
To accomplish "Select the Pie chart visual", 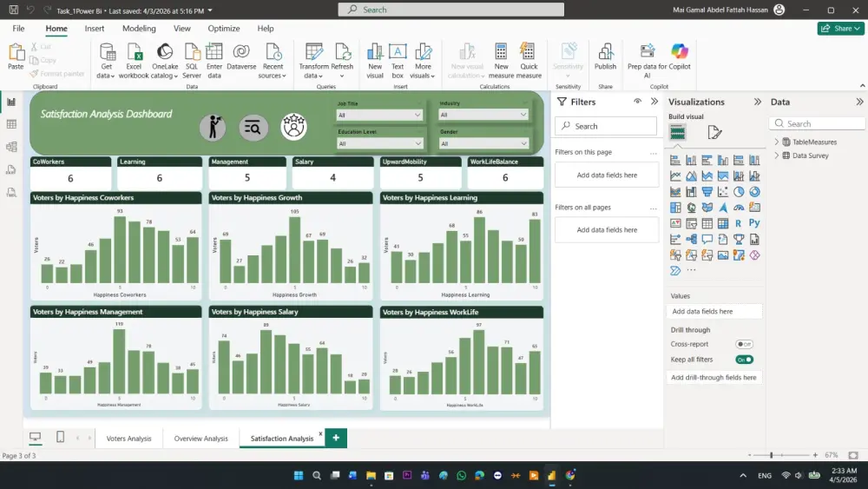I will [x=739, y=192].
